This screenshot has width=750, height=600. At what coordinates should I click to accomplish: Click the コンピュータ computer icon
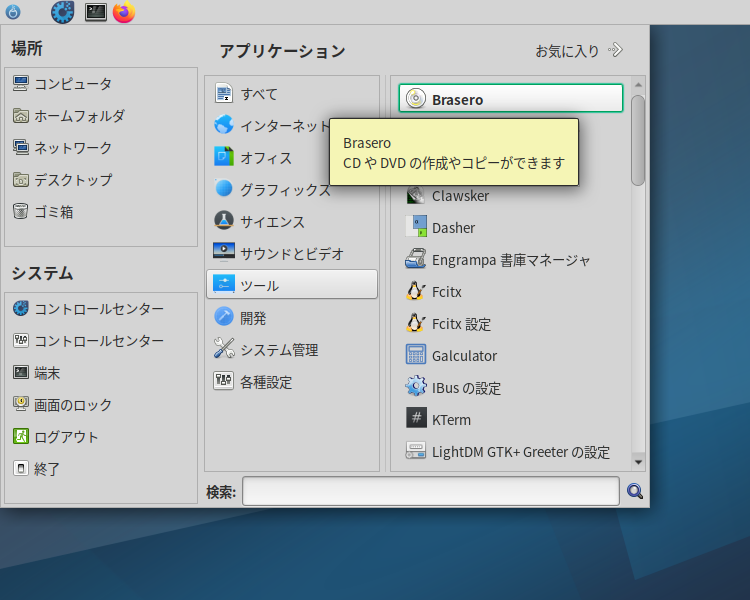[x=21, y=83]
